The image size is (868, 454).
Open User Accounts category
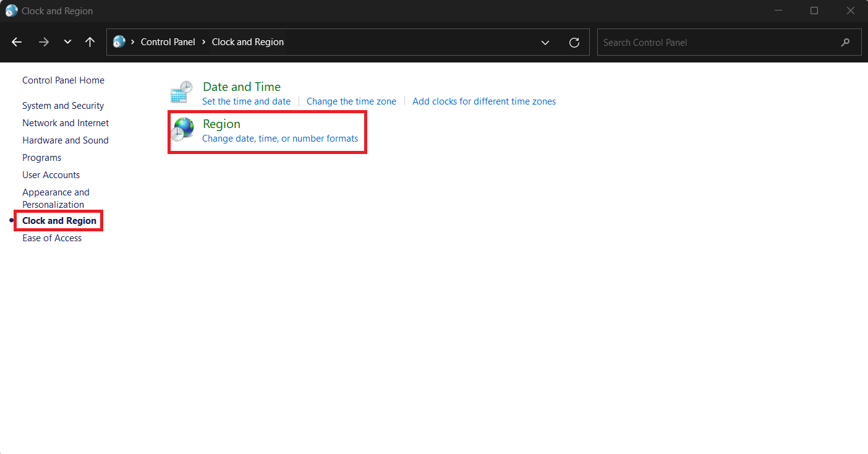(x=51, y=175)
